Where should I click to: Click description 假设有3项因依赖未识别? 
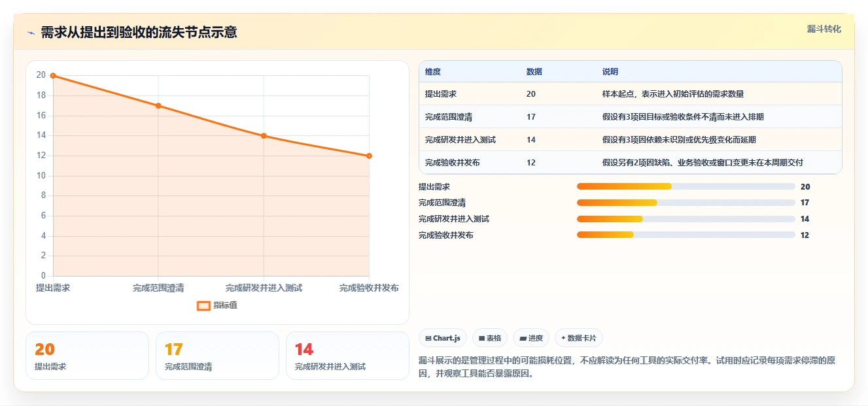tap(679, 140)
